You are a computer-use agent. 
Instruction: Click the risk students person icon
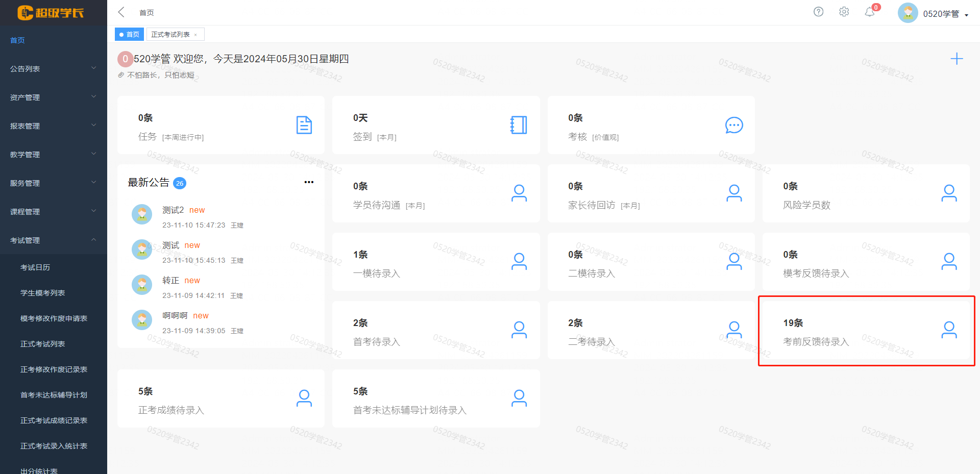pyautogui.click(x=949, y=193)
